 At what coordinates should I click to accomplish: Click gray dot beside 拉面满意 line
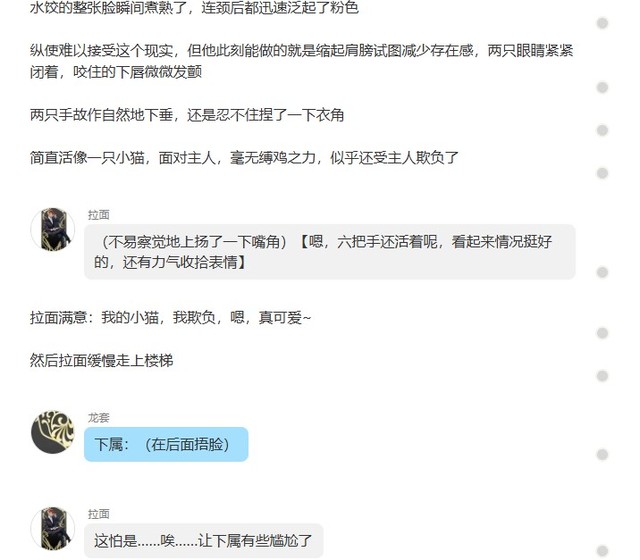(x=602, y=333)
